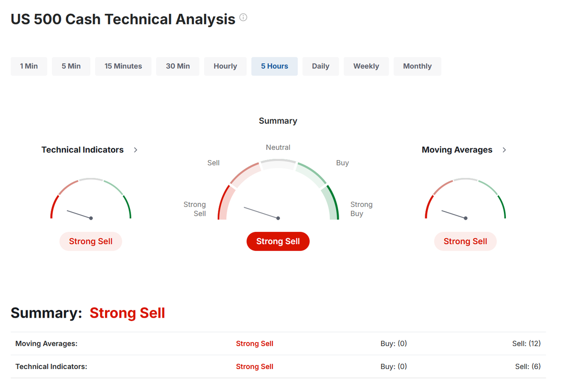Open the Technical Indicators heading link
Image resolution: width=561 pixels, height=392 pixels.
(x=82, y=150)
